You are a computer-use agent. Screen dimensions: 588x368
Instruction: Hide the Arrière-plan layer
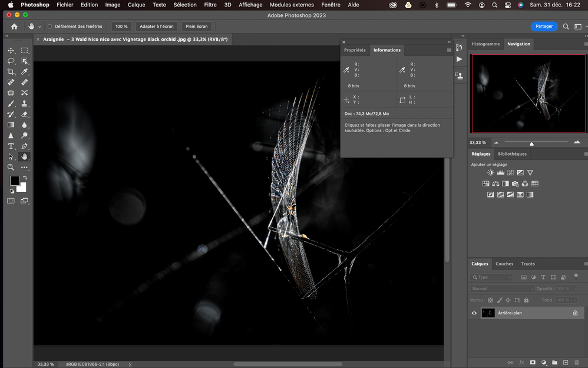(474, 313)
